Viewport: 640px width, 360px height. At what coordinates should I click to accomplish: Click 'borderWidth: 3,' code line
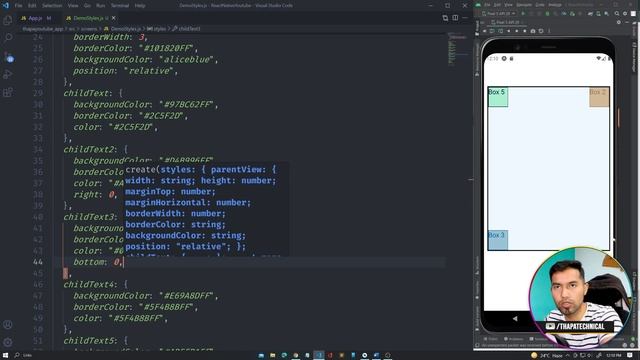click(110, 37)
